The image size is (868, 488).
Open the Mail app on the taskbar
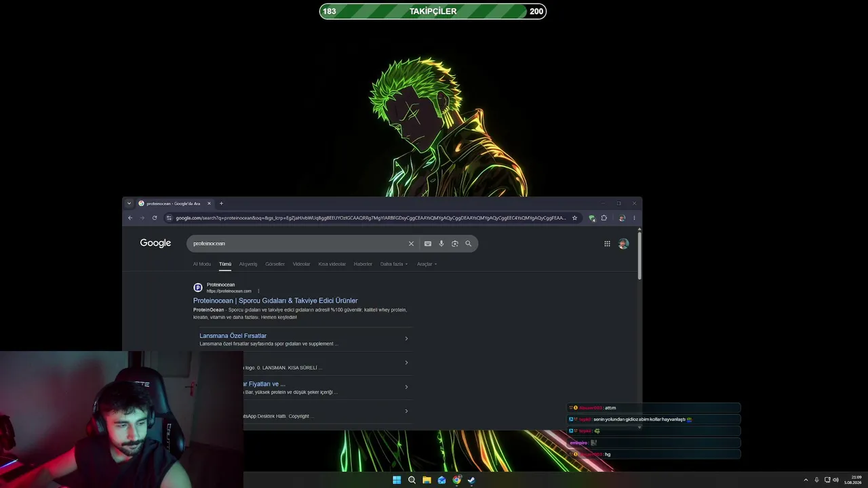441,480
